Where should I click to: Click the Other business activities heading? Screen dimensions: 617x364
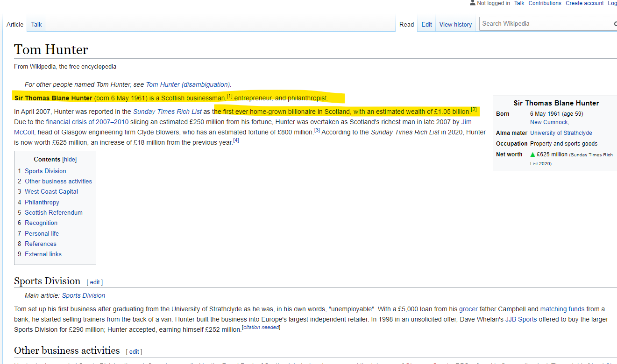point(67,350)
